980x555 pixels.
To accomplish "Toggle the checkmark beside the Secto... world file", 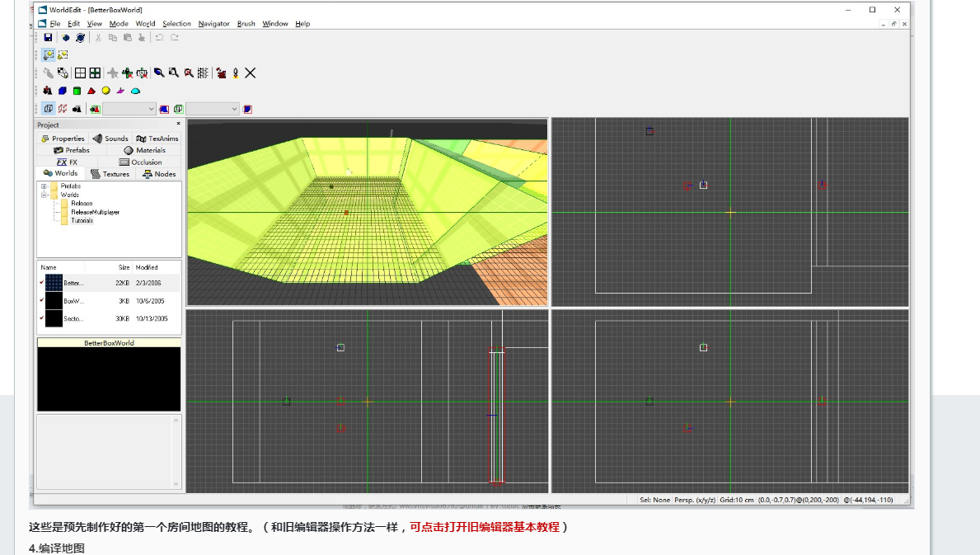I will click(42, 317).
